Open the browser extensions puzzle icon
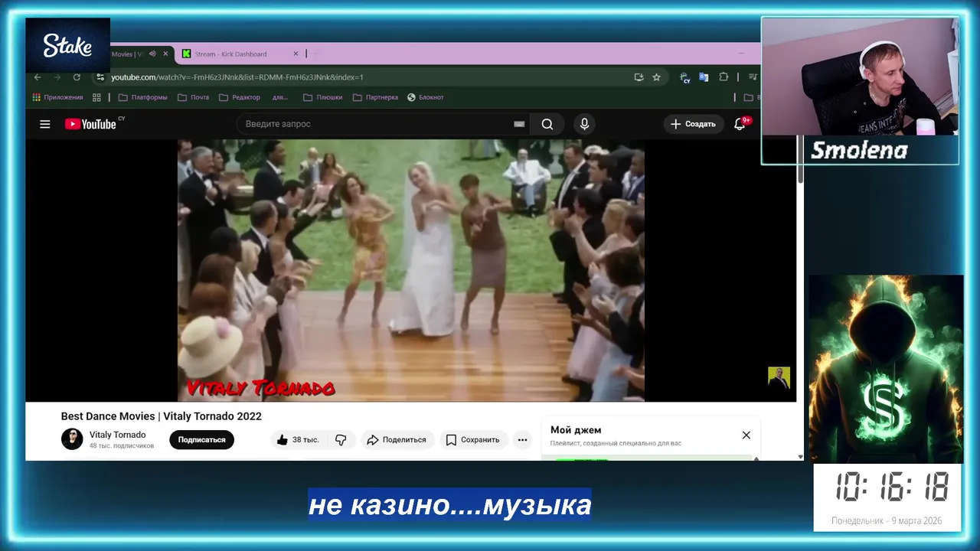Image resolution: width=980 pixels, height=551 pixels. (x=724, y=77)
